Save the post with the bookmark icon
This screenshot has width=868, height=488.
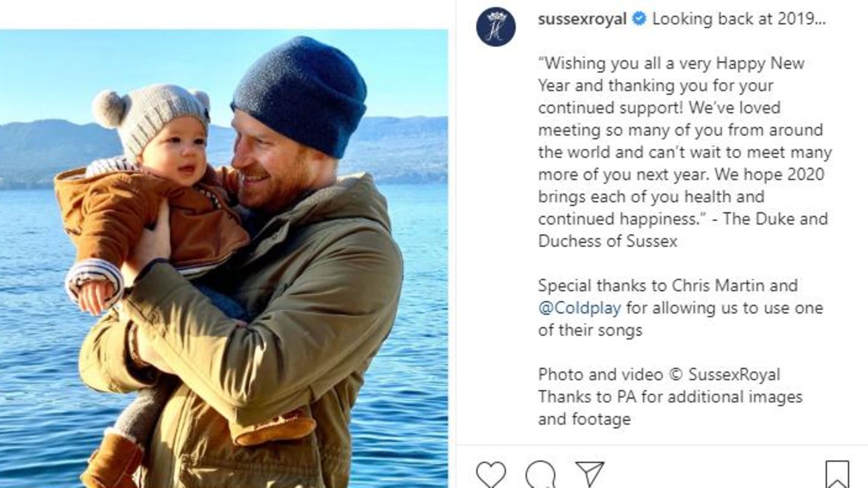(x=837, y=474)
